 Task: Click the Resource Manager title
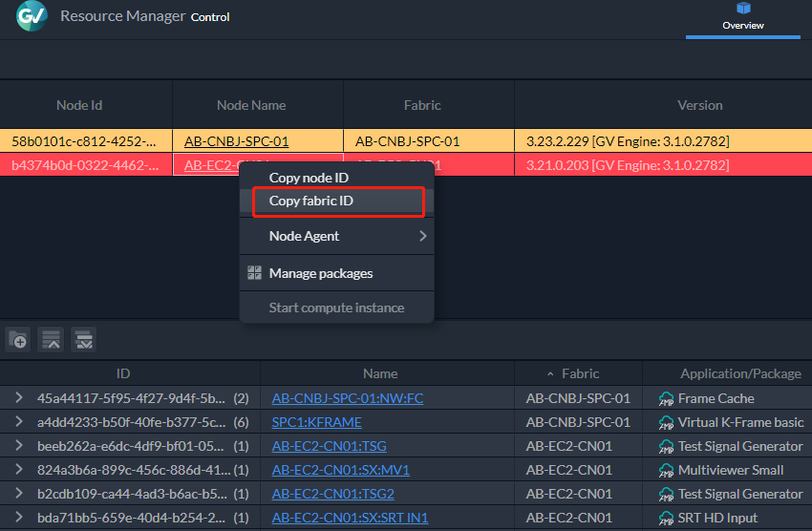[x=122, y=16]
